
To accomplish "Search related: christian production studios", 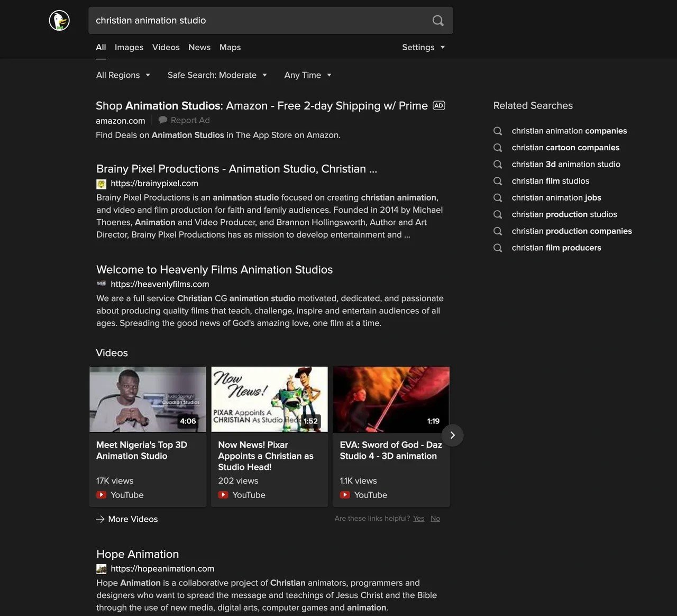I will 564,214.
